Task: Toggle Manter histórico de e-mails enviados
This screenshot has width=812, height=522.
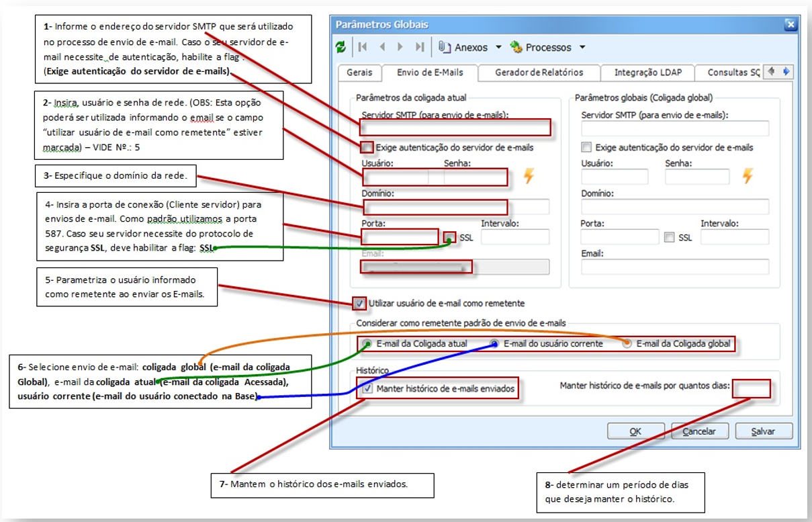Action: point(367,388)
